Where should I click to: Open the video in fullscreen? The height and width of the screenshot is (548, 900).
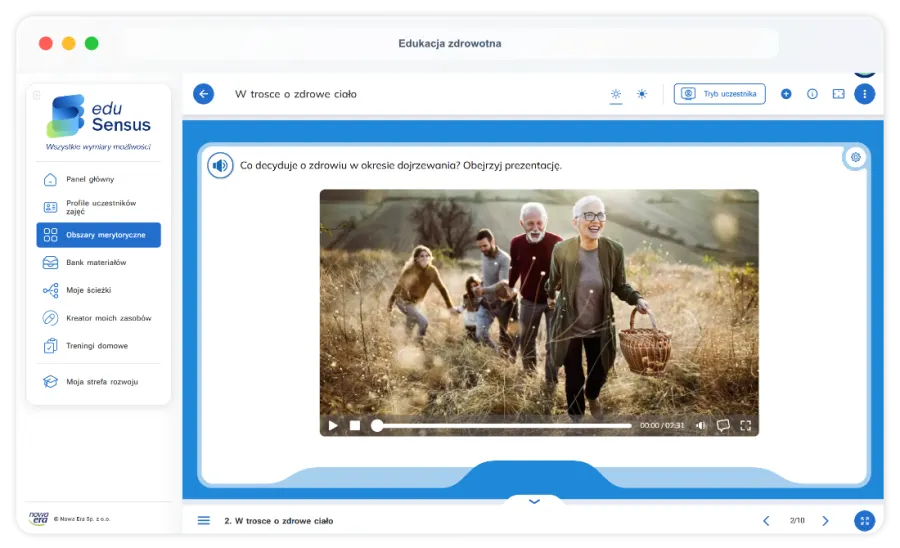click(x=746, y=425)
